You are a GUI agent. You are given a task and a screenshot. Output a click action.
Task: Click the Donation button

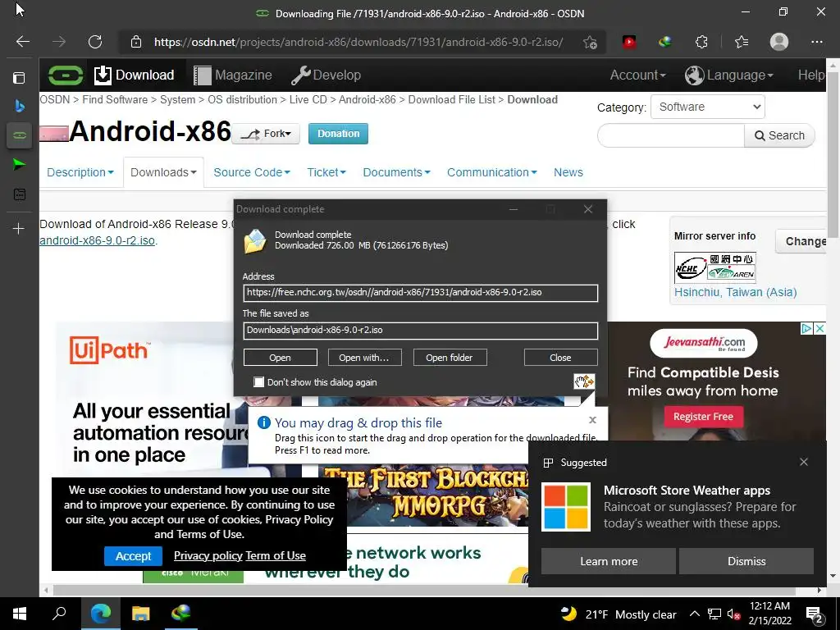pyautogui.click(x=338, y=134)
